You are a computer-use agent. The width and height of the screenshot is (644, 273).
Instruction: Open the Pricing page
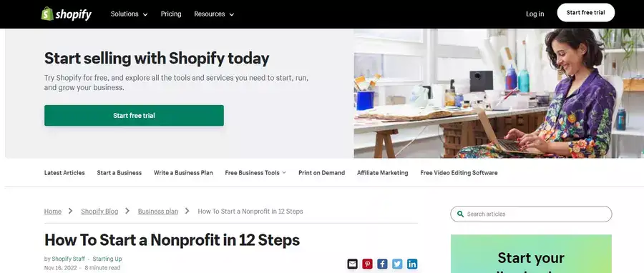171,14
